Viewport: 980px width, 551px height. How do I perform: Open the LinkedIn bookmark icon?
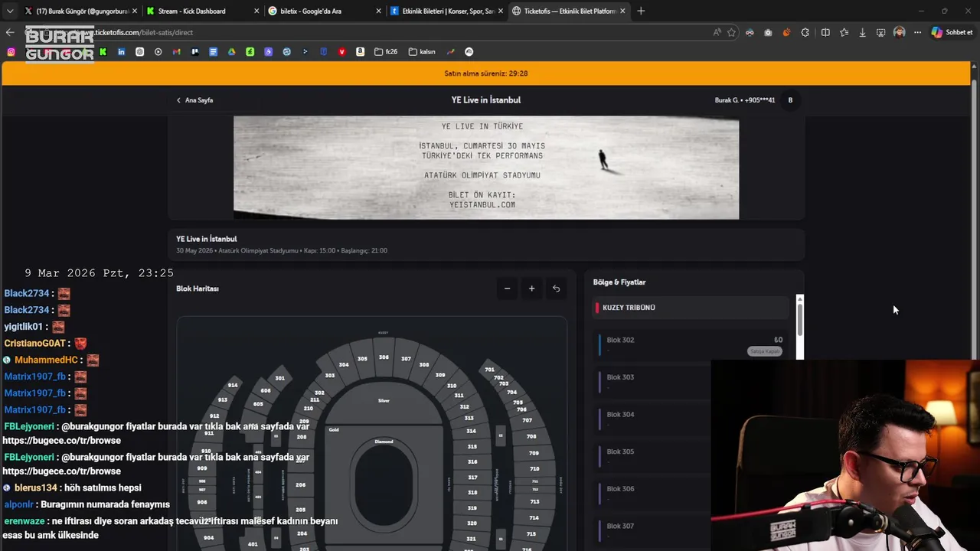(x=121, y=52)
